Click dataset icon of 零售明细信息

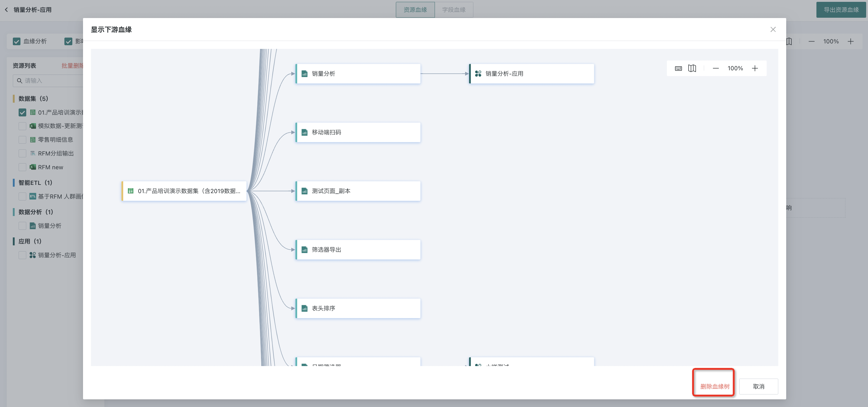click(33, 140)
